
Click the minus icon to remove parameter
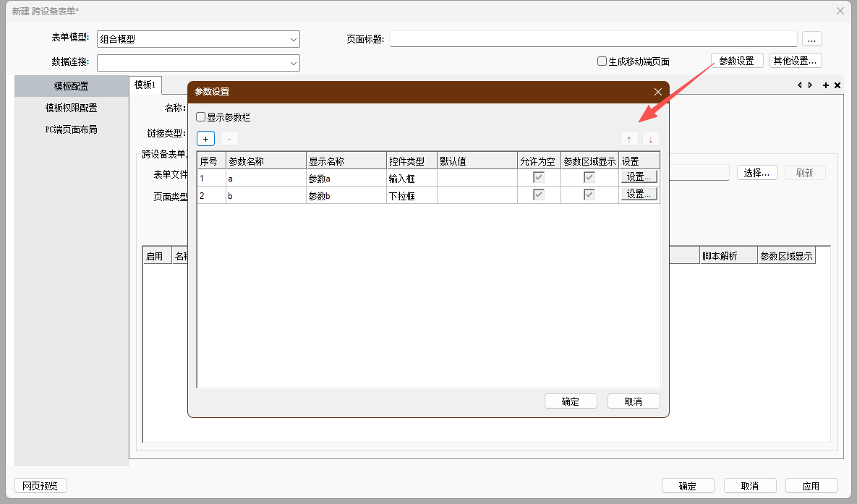pos(229,139)
